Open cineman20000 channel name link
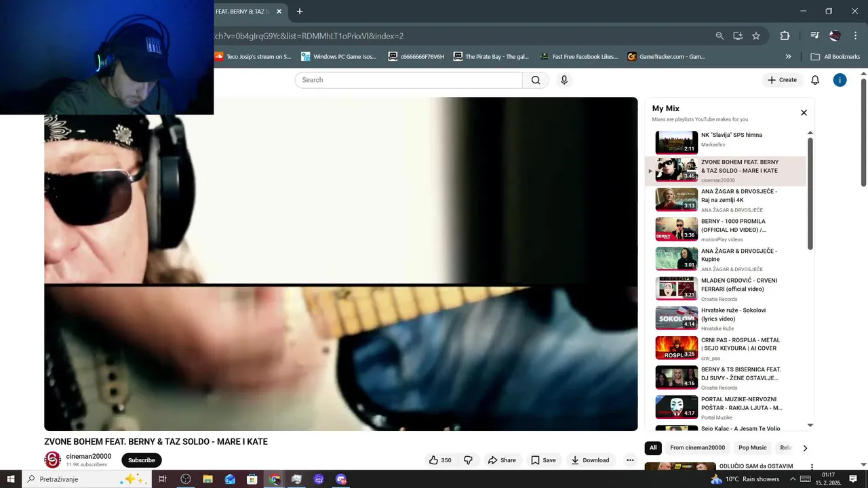Viewport: 868px width, 488px height. click(x=89, y=456)
